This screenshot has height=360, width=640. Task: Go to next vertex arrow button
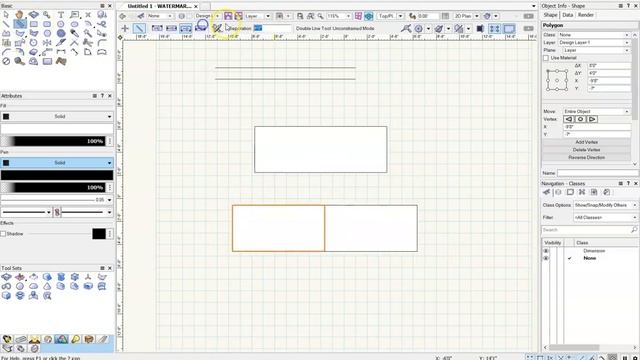pos(592,119)
